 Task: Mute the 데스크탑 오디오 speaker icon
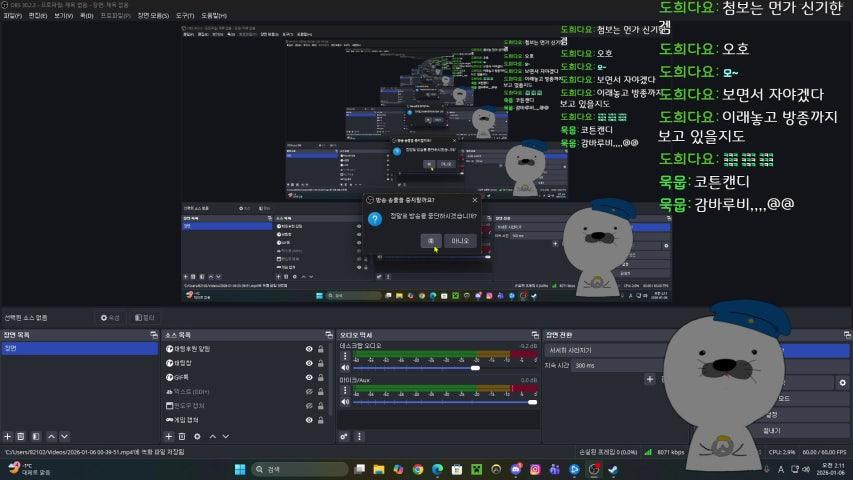[x=344, y=368]
